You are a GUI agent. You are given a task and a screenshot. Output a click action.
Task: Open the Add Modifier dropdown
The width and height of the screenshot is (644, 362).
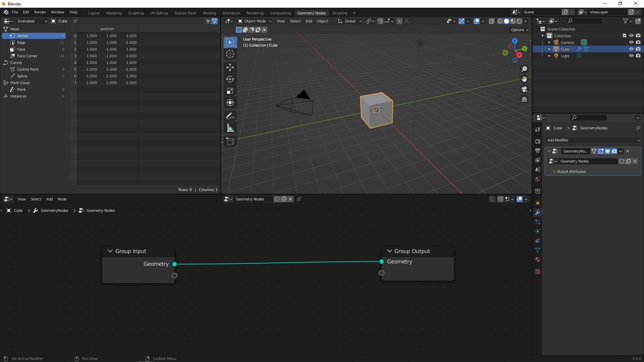point(593,140)
